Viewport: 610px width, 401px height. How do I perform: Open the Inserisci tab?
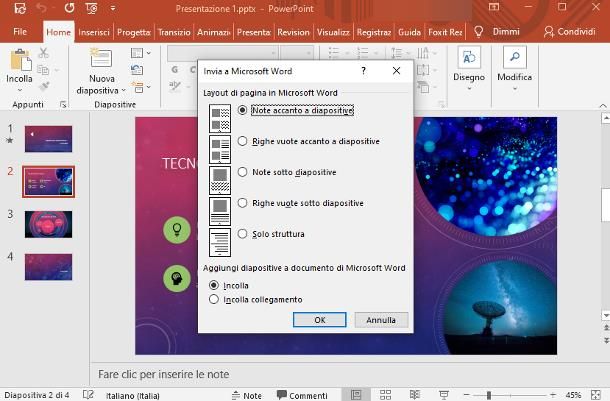click(x=94, y=32)
